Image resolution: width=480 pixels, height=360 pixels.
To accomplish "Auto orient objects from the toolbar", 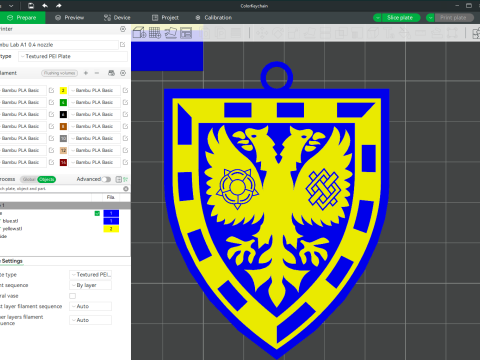I will [170, 33].
